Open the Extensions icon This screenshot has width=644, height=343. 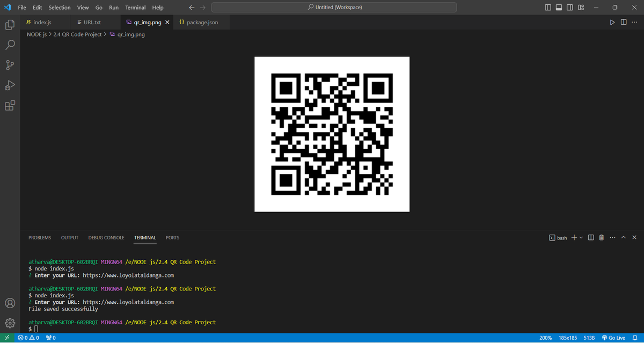coord(9,105)
